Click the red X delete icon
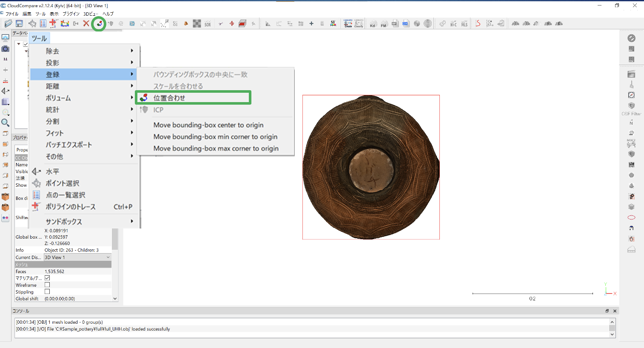Image resolution: width=644 pixels, height=348 pixels. click(x=86, y=23)
